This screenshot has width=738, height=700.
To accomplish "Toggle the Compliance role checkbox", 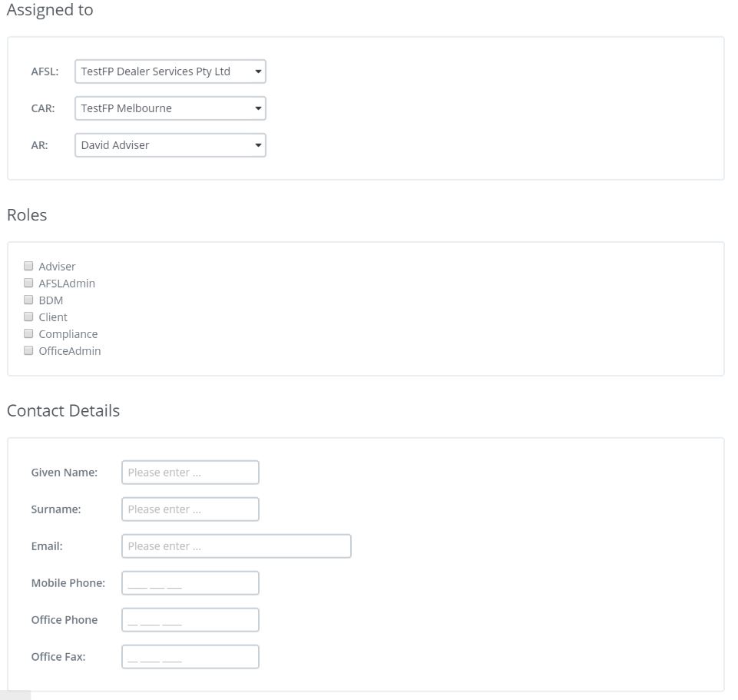I will (28, 333).
